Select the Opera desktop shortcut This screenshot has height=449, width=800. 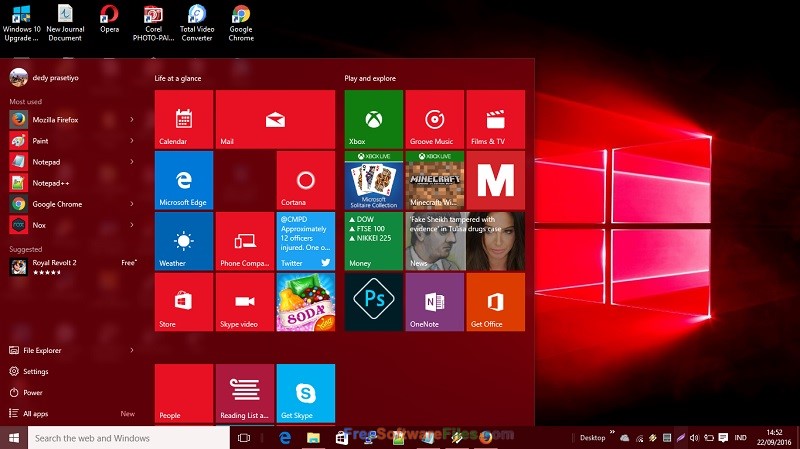(109, 20)
